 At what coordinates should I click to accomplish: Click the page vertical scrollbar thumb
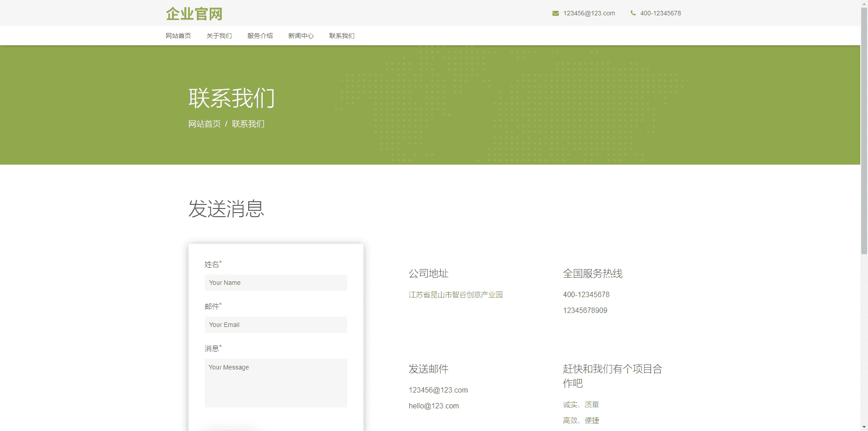(864, 131)
